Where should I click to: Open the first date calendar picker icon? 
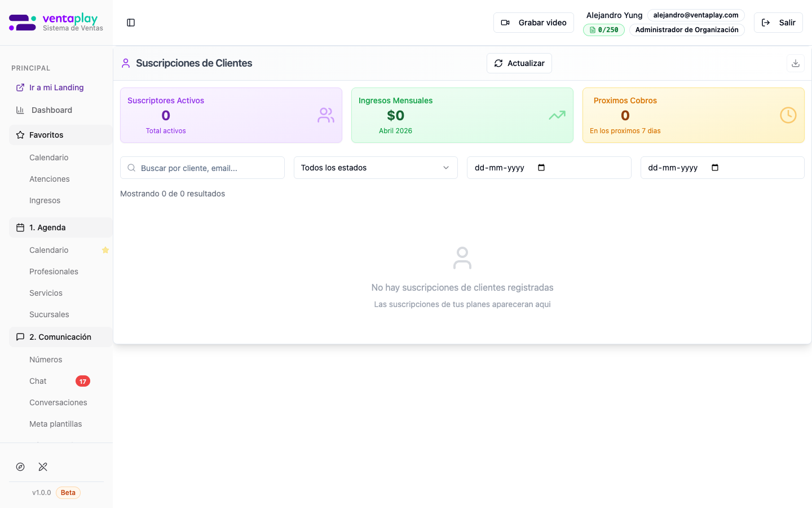(541, 168)
